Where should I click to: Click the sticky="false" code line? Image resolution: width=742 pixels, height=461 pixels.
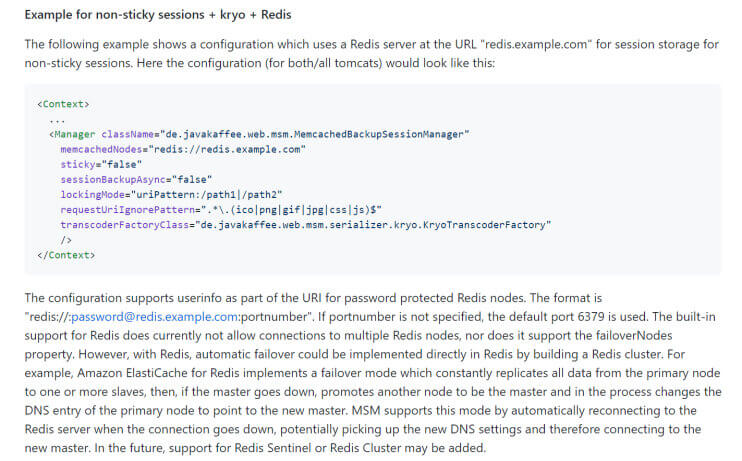click(101, 165)
